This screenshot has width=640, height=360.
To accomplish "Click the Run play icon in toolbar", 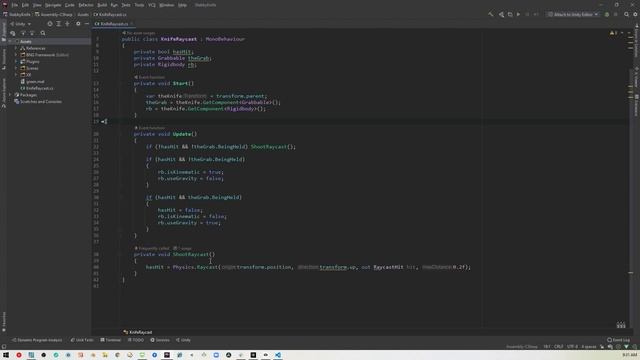I will (518, 14).
